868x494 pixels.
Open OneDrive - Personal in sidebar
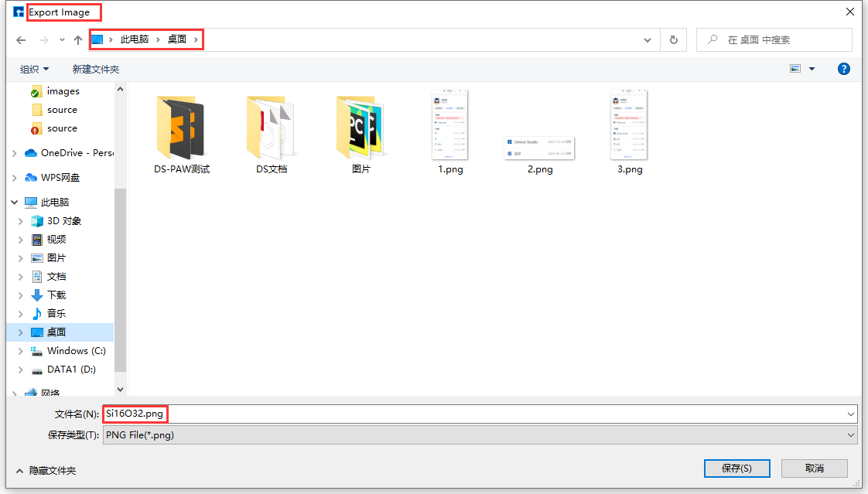pyautogui.click(x=70, y=152)
